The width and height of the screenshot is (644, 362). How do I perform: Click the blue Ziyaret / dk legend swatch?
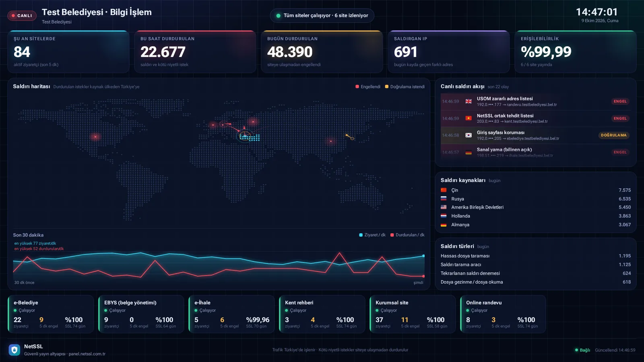(361, 235)
